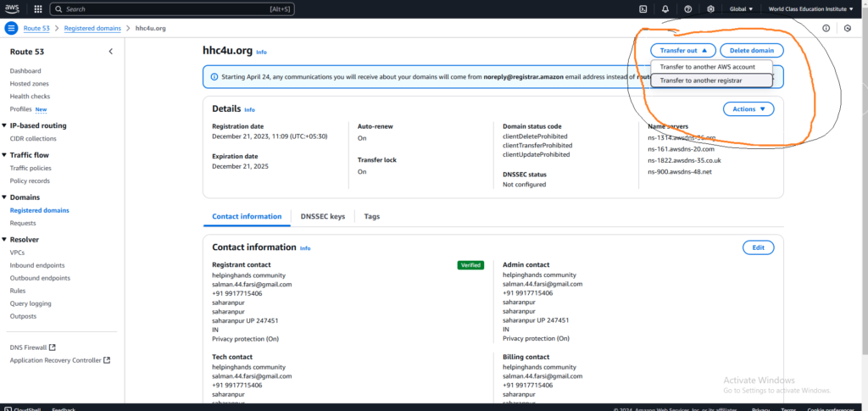Viewport: 868px width, 411px height.
Task: Open the AWS home logo
Action: tap(12, 8)
